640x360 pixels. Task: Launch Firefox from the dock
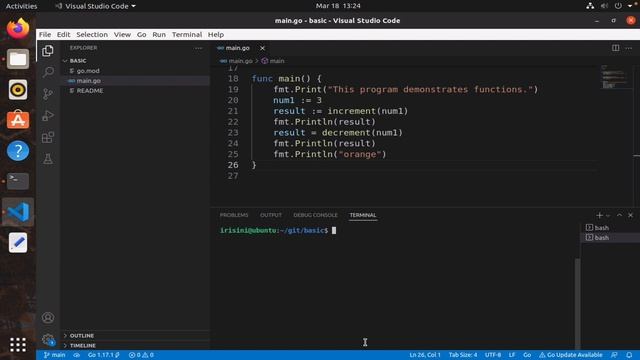18,29
